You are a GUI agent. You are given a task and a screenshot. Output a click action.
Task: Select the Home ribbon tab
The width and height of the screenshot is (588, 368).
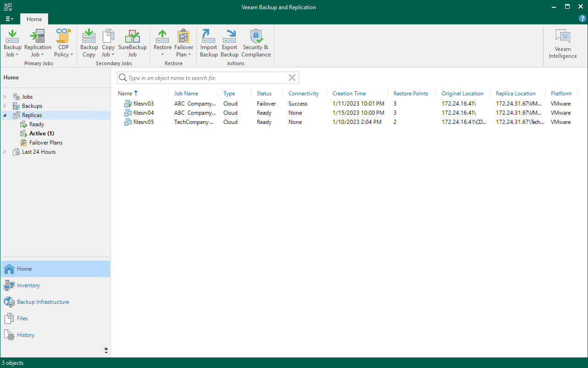click(34, 19)
